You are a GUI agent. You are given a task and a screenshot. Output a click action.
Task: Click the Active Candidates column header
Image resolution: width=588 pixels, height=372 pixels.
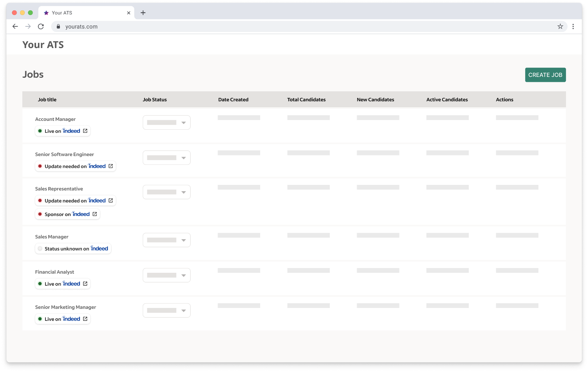pos(447,100)
